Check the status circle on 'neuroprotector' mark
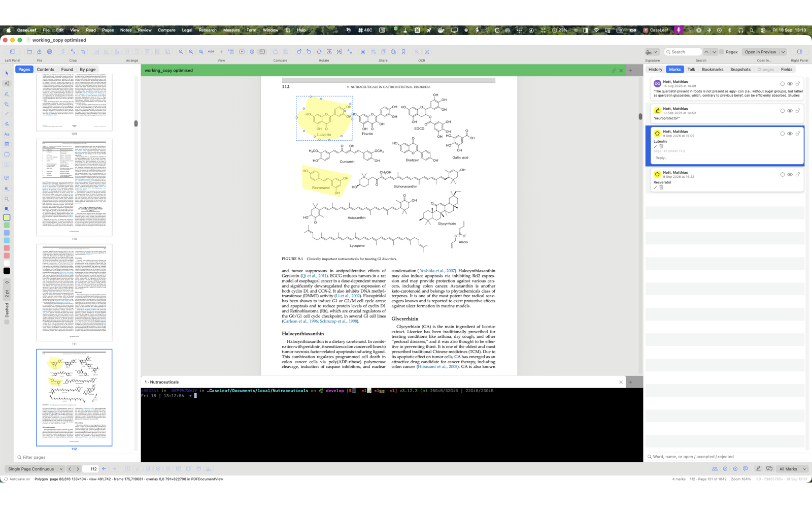The height and width of the screenshot is (508, 812). 782,111
